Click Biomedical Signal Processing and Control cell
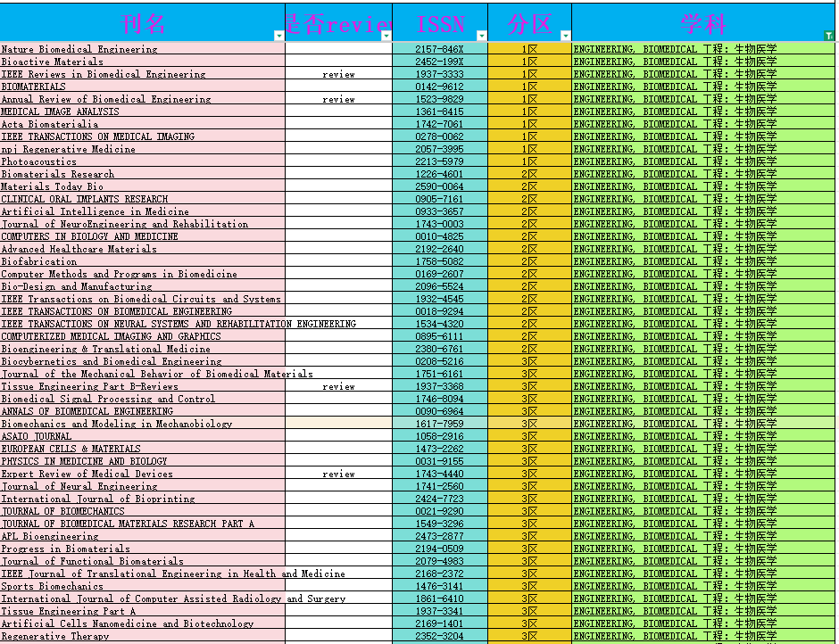 pos(142,399)
